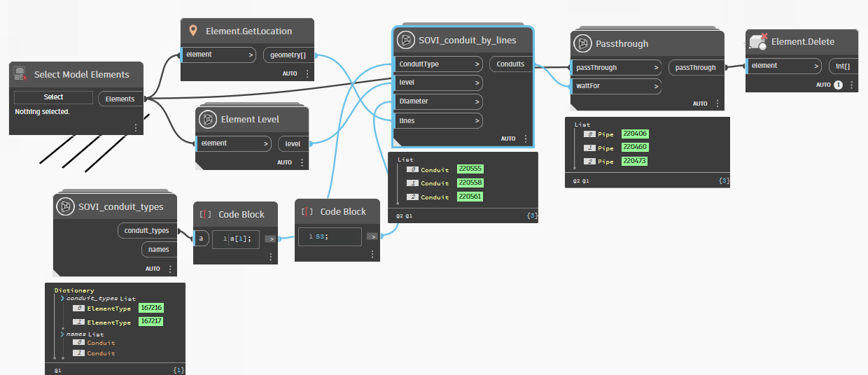Click the Conduits output port
The width and height of the screenshot is (868, 375).
[511, 64]
